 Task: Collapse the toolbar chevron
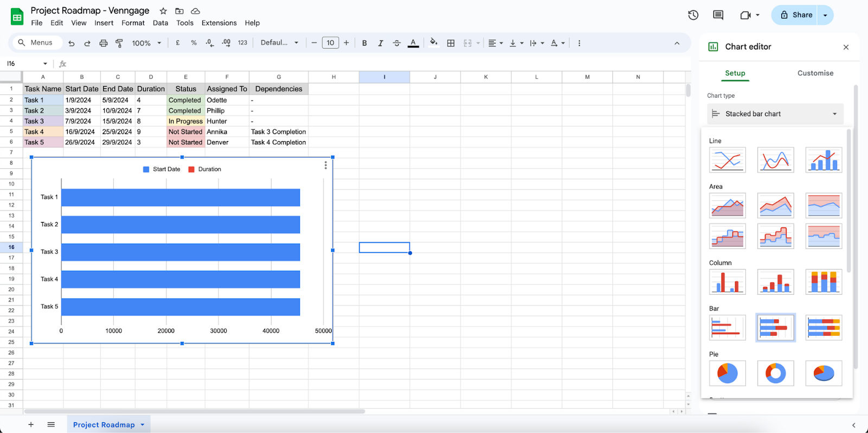[677, 43]
